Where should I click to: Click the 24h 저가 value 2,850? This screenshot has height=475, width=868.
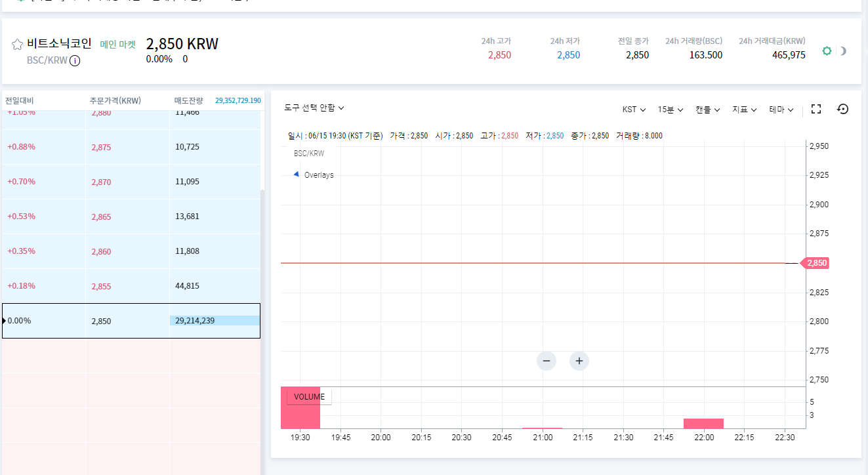[568, 55]
